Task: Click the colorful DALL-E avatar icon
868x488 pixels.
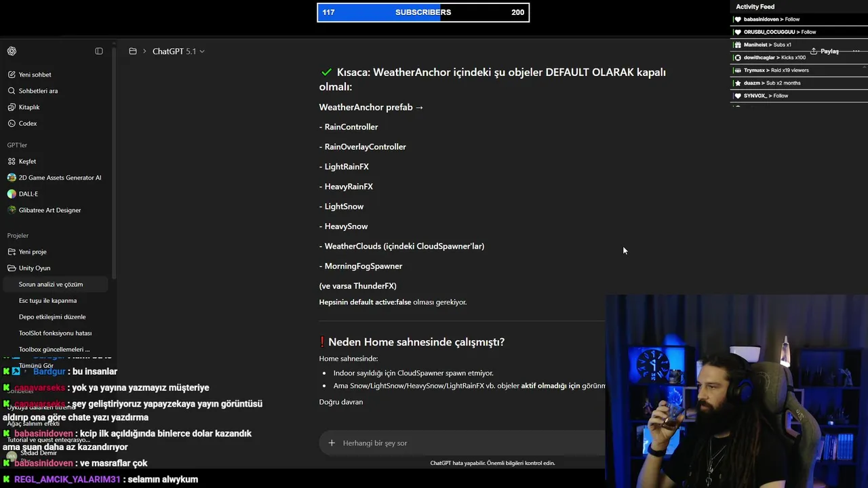Action: pyautogui.click(x=12, y=194)
